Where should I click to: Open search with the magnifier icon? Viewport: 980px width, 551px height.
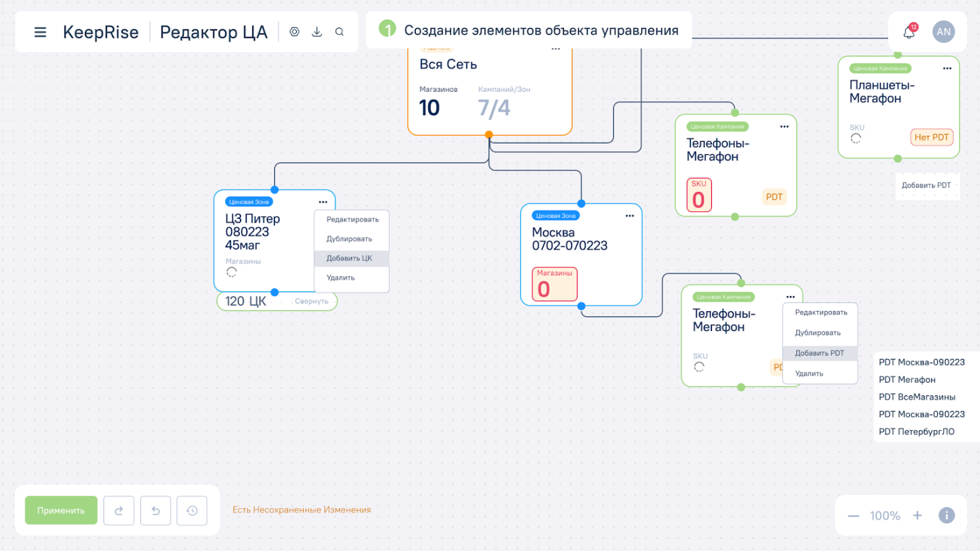(x=339, y=32)
